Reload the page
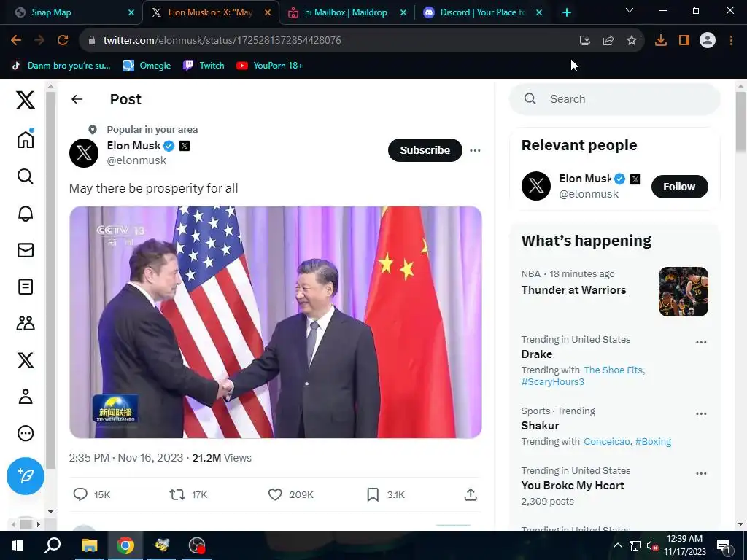Screen dimensions: 747x560 (63, 41)
